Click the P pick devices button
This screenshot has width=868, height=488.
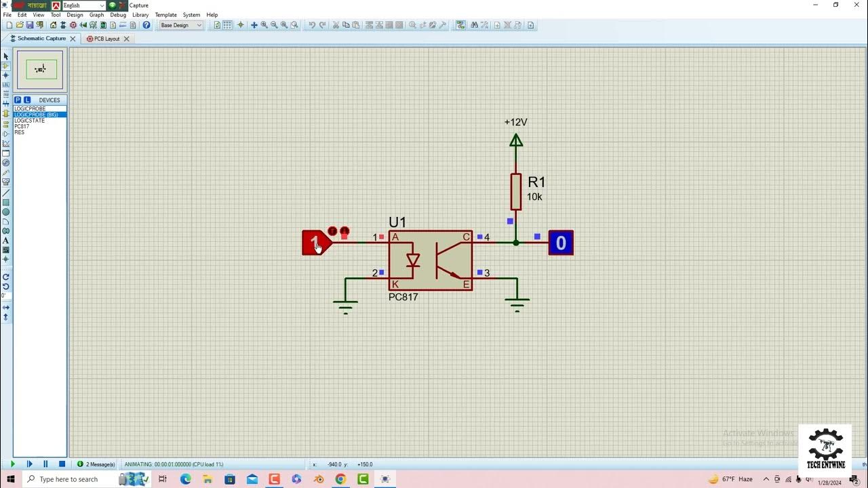point(18,100)
